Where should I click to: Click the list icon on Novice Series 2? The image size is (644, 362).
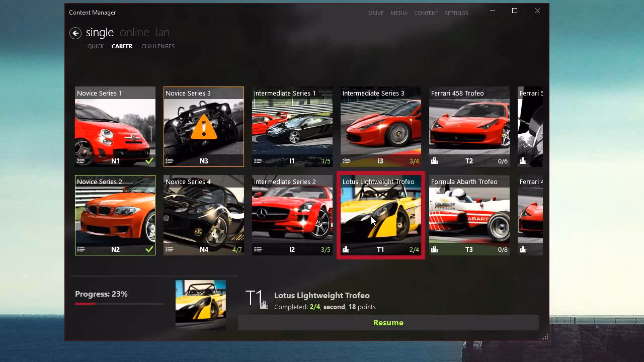click(80, 250)
